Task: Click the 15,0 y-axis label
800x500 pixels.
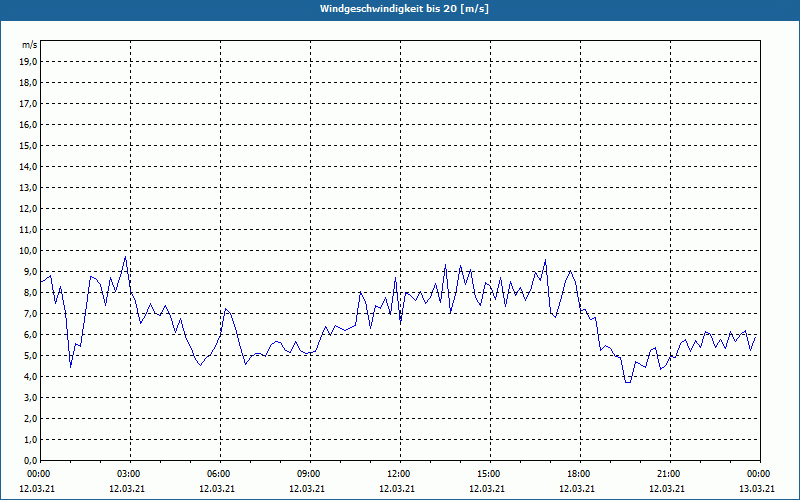Action: (x=28, y=145)
